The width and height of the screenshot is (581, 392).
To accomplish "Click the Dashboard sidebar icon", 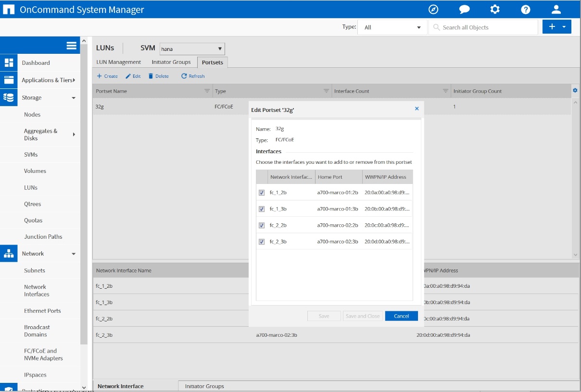I will (x=9, y=63).
